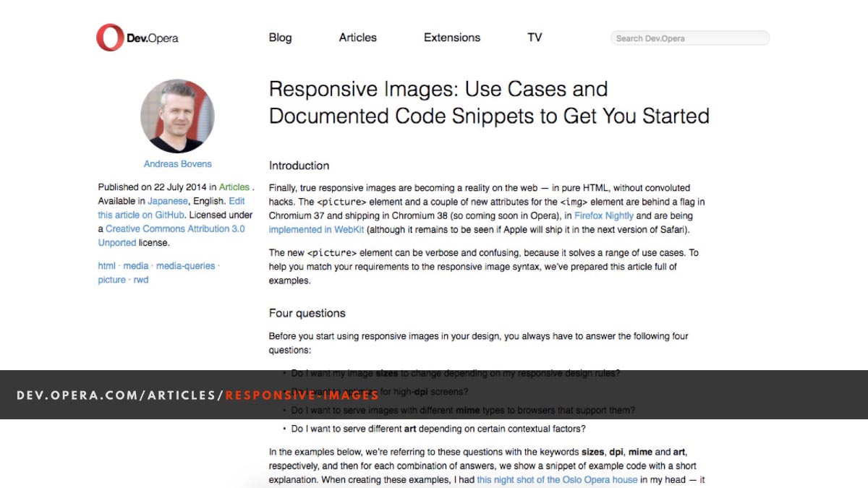Click Andreas Bovens' profile photo

point(177,116)
